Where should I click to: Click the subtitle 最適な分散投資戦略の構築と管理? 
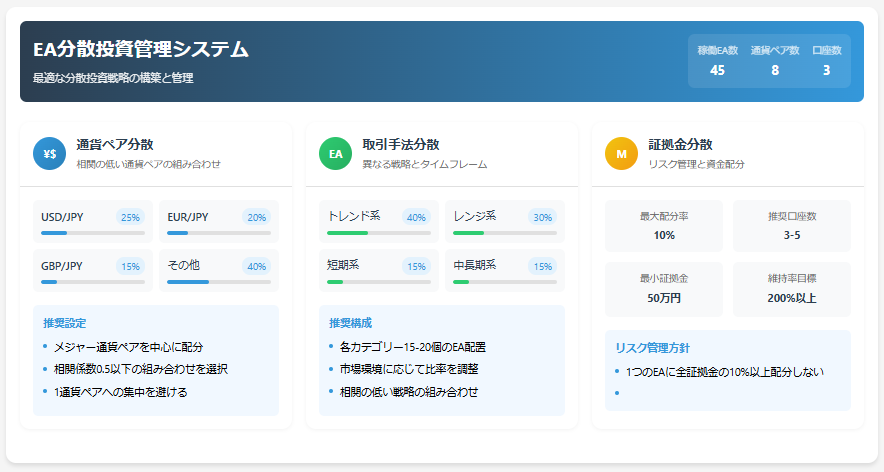pyautogui.click(x=113, y=78)
